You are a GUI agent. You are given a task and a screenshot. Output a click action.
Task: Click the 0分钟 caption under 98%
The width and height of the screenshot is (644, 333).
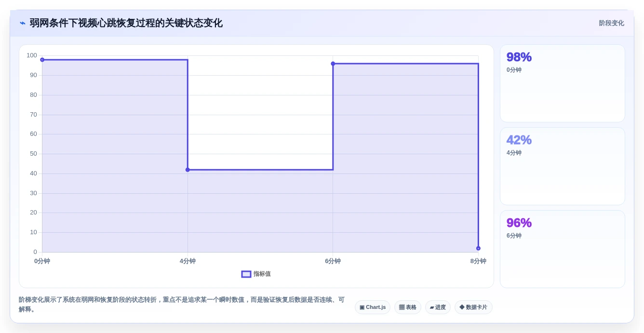pyautogui.click(x=514, y=70)
